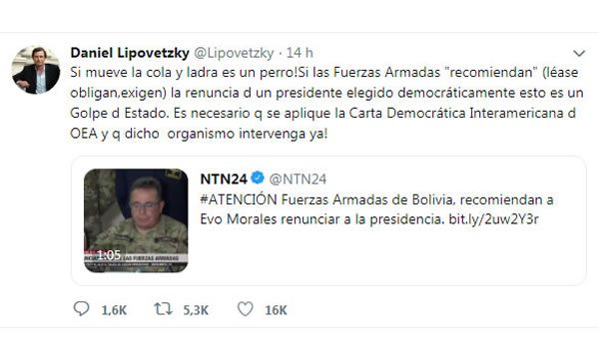Open the @NTN24 handle
This screenshot has height=364, width=599.
coord(298,179)
